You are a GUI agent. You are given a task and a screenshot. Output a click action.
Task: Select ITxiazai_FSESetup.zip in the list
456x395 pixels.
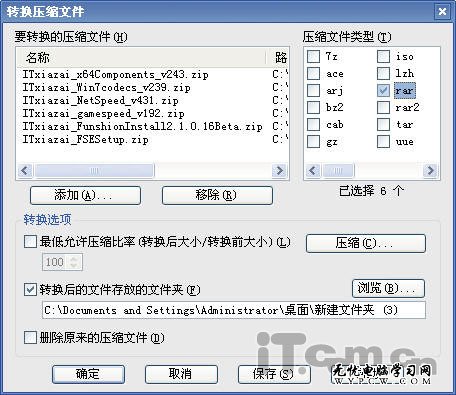(x=85, y=139)
